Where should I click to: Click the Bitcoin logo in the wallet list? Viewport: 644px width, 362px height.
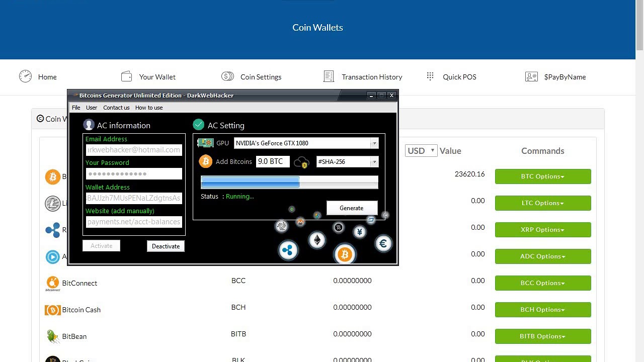pyautogui.click(x=52, y=176)
